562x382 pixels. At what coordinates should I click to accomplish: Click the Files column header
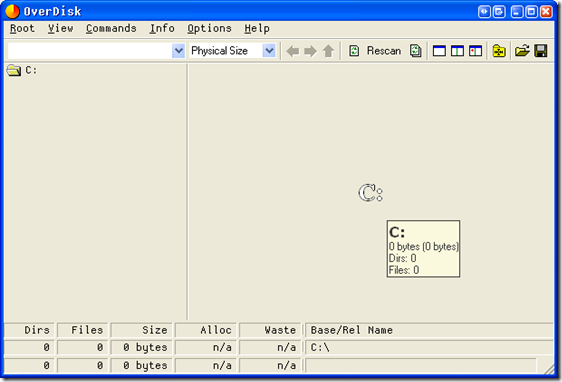[x=82, y=330]
